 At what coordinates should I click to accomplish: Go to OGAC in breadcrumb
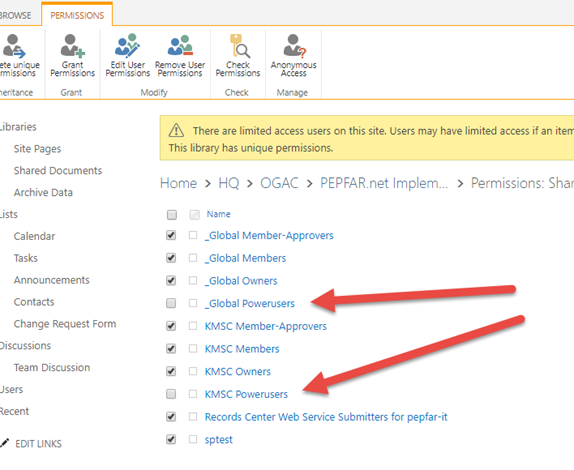pos(279,183)
